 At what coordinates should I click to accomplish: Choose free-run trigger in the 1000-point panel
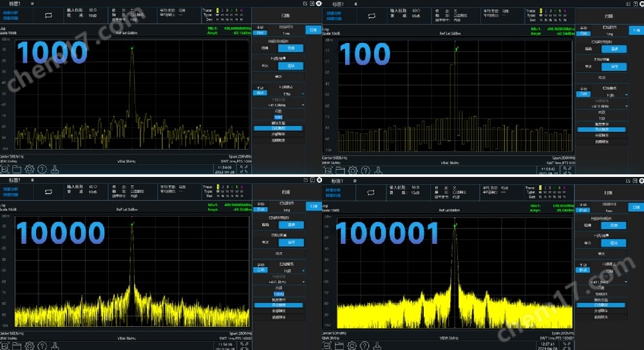(278, 129)
